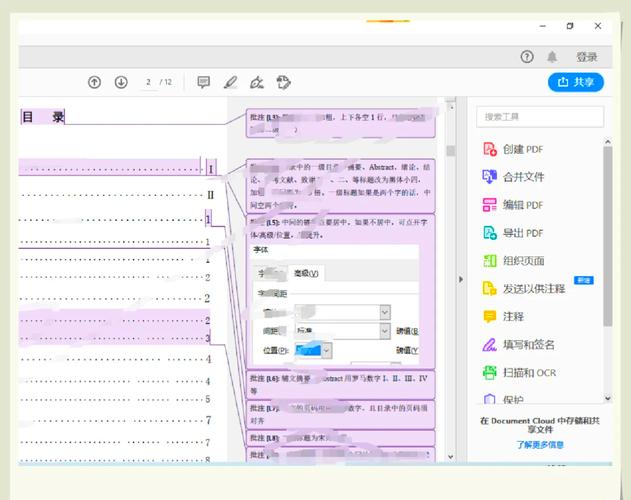
Task: Select the 组织页面 label
Action: point(523,261)
